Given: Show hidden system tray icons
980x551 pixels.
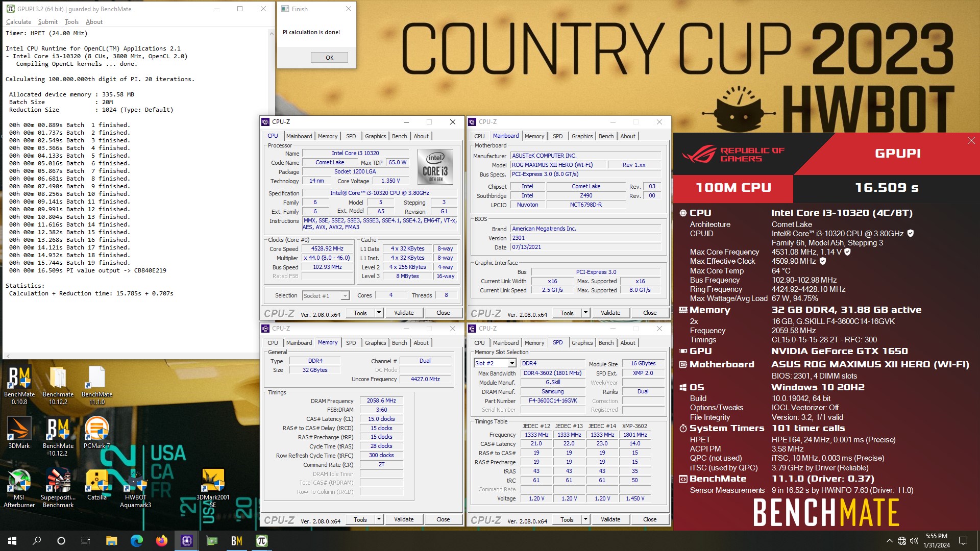Looking at the screenshot, I should click(889, 541).
